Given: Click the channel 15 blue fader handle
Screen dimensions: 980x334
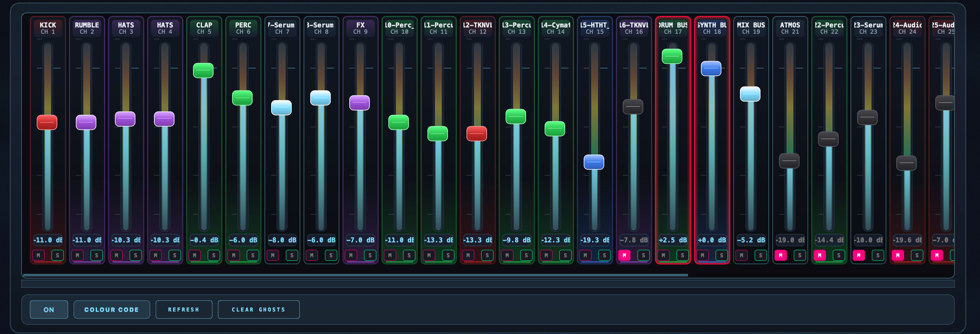Looking at the screenshot, I should (x=594, y=162).
